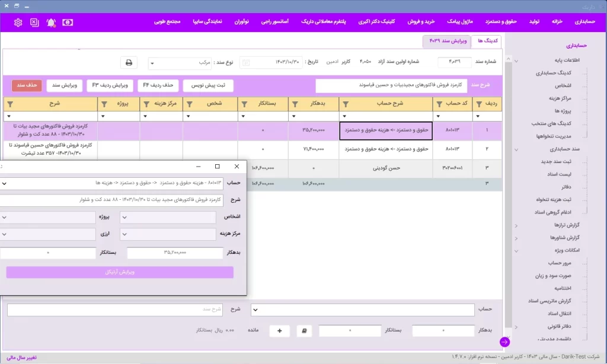607x364 pixels.
Task: Expand the گزارش شناورها section
Action: point(516,238)
